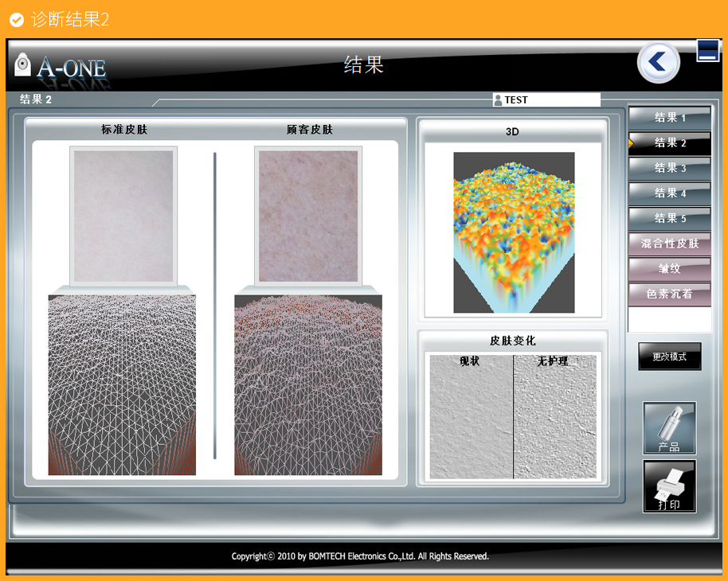The width and height of the screenshot is (728, 581).
Task: Select the 结果 2 tab
Action: coord(670,143)
